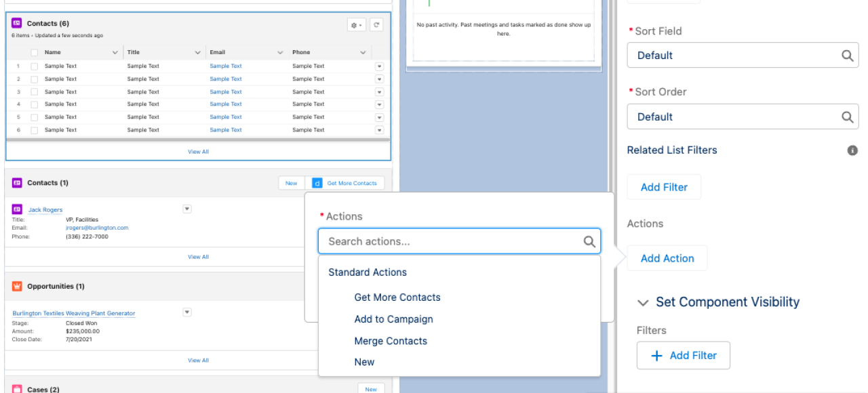868x393 pixels.
Task: Click the VP, Facilities title value
Action: pos(82,220)
